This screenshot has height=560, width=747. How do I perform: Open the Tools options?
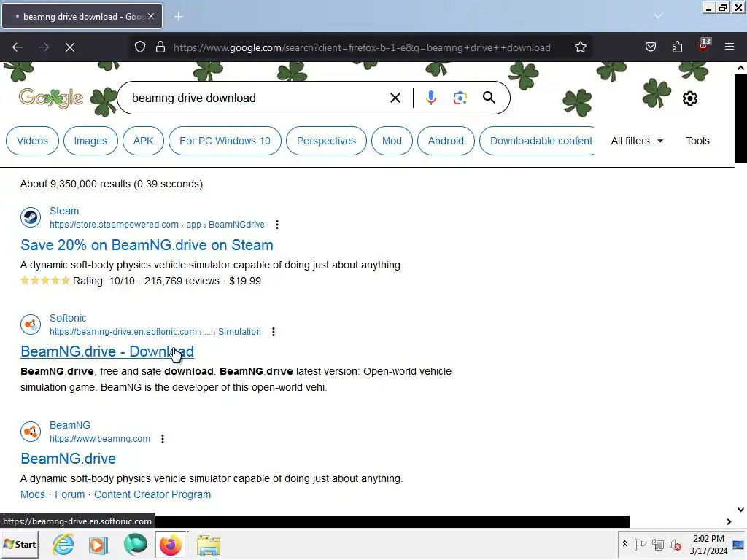click(697, 141)
